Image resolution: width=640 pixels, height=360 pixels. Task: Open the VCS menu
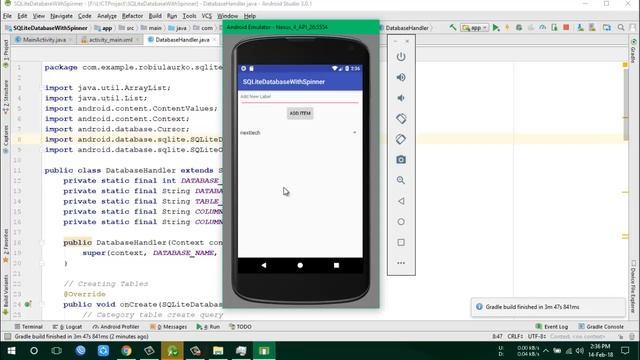click(207, 16)
